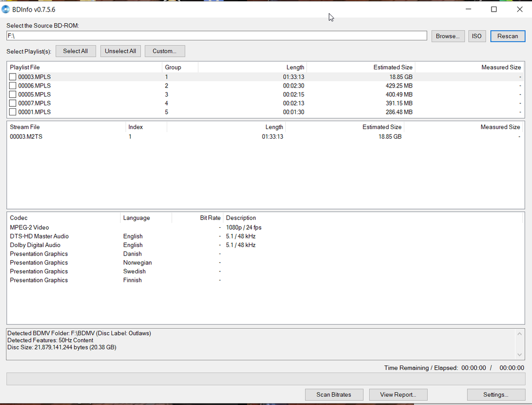
Task: Check the 00003.MPLS playlist checkbox
Action: click(x=13, y=77)
